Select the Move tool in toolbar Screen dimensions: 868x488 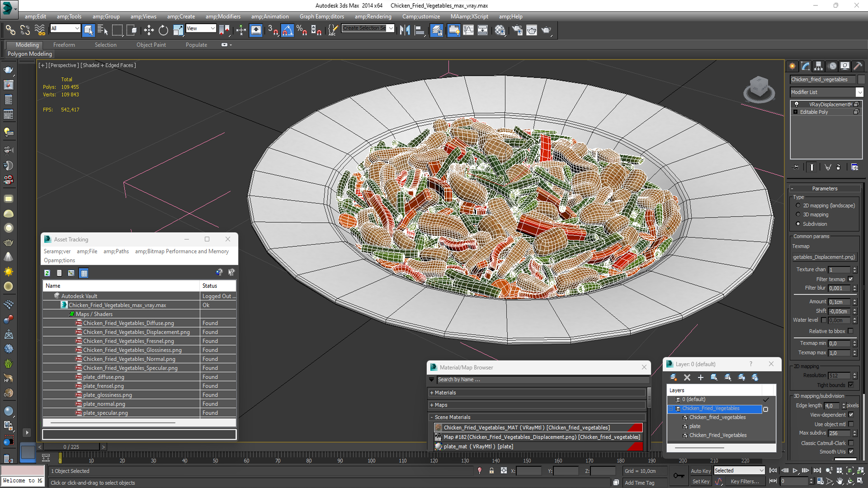pos(149,30)
